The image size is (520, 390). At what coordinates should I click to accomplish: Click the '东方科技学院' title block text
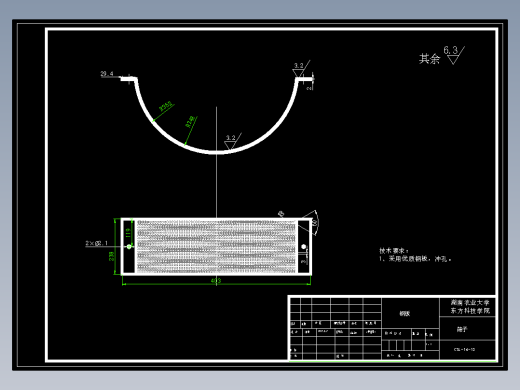click(x=470, y=311)
